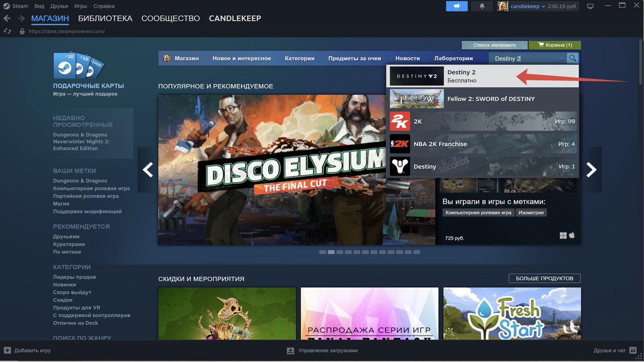The height and width of the screenshot is (362, 644).
Task: Click the store URL address
Action: [67, 31]
